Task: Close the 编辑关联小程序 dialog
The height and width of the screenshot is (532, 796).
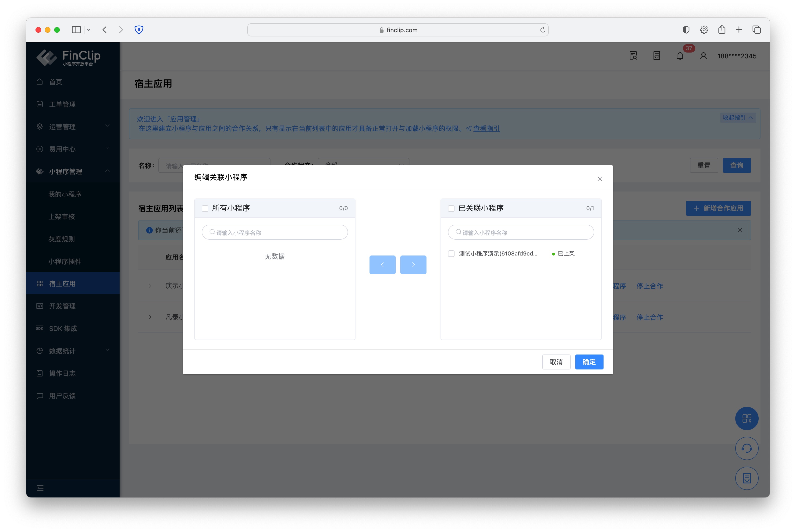Action: coord(600,179)
